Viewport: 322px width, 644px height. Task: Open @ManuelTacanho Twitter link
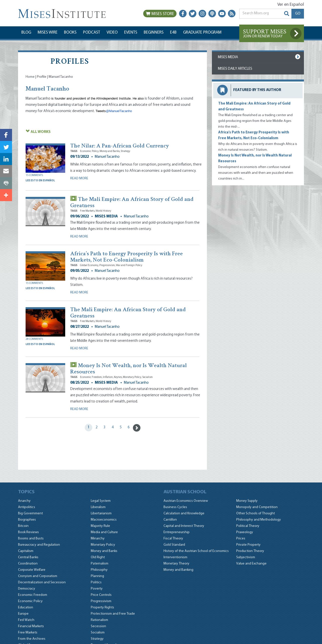pos(119,111)
